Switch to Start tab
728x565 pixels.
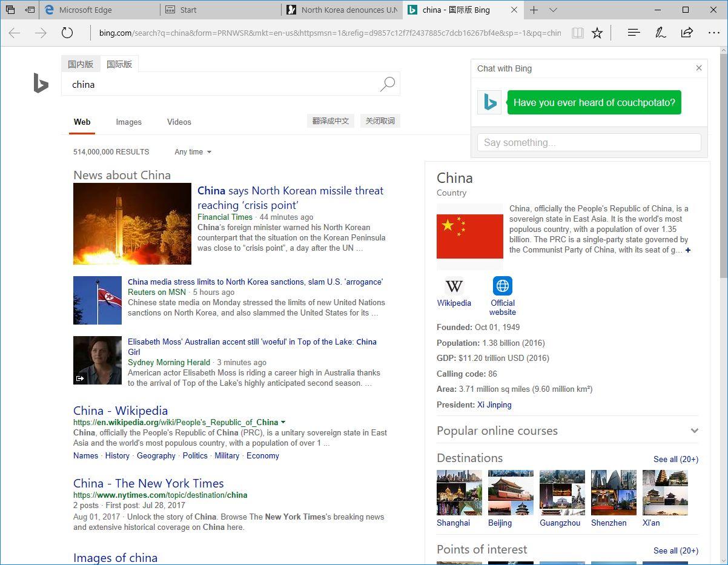[x=221, y=10]
